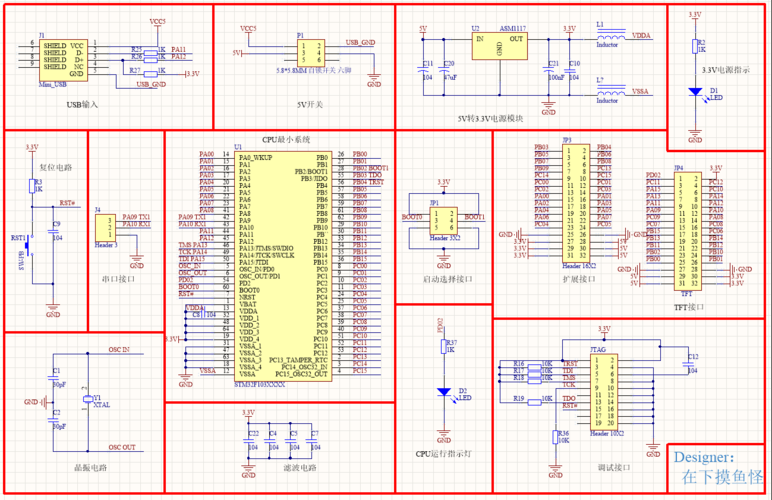Select the JP4 TFT connector
Image resolution: width=772 pixels, height=500 pixels.
(688, 231)
